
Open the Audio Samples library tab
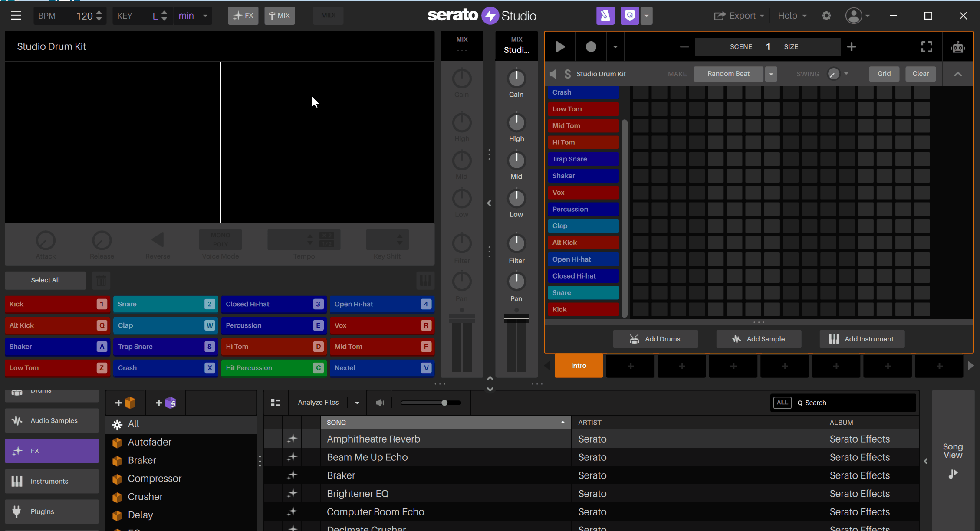coord(52,420)
